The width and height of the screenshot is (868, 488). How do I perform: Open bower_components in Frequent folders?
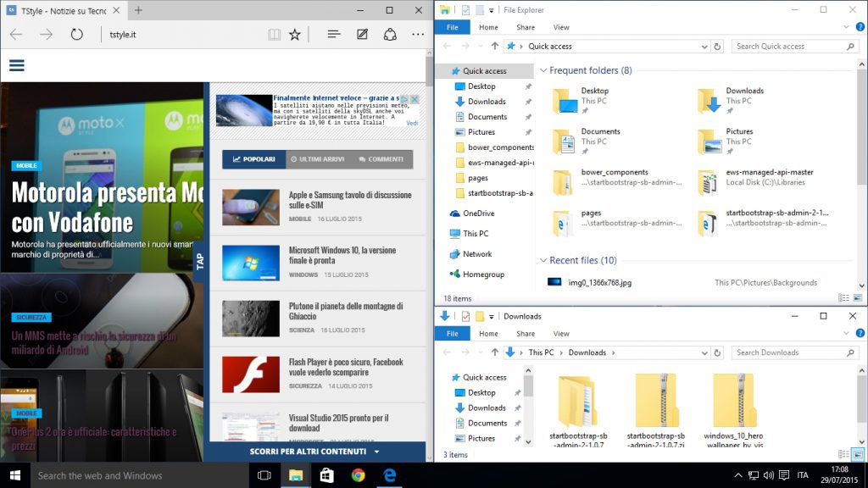click(x=617, y=182)
